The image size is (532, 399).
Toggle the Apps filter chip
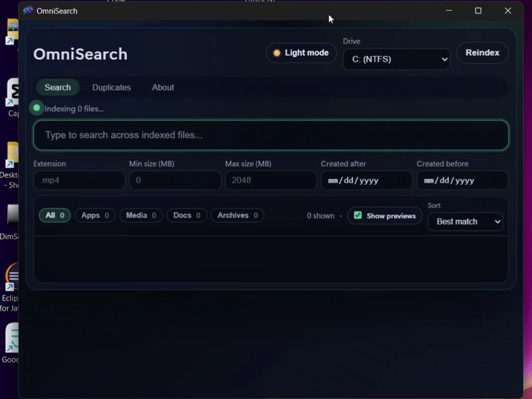94,215
